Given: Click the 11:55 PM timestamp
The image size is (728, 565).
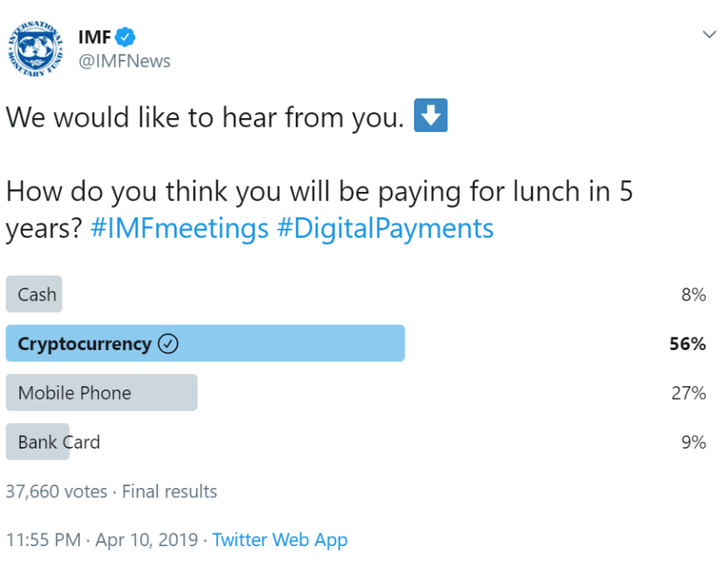Looking at the screenshot, I should click(x=44, y=540).
